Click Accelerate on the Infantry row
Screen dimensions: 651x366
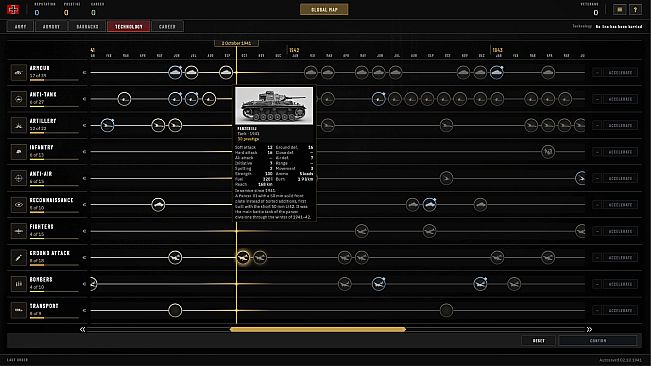click(x=620, y=152)
